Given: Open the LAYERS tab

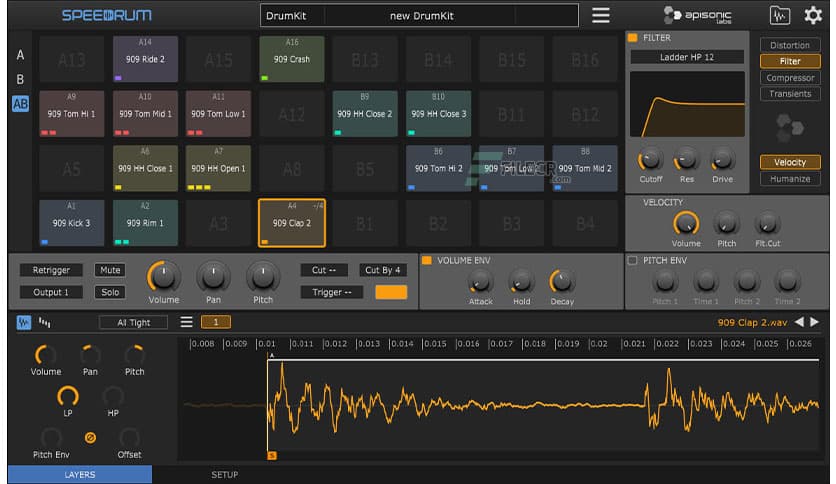Looking at the screenshot, I should coord(80,474).
